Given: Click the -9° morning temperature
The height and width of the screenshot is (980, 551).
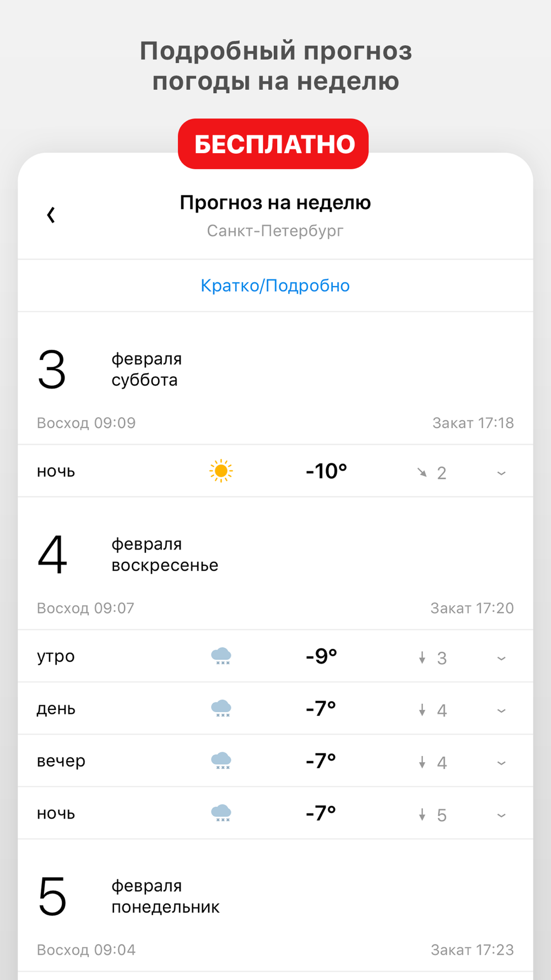Looking at the screenshot, I should [321, 656].
